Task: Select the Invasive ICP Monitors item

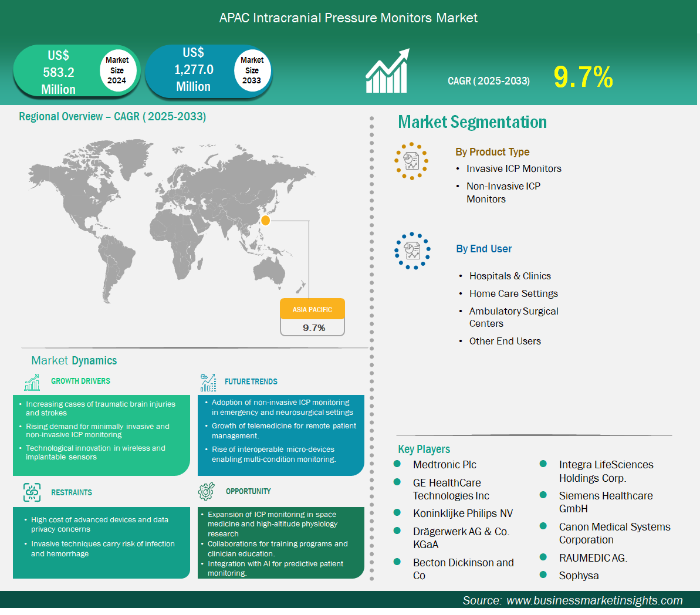Action: tap(513, 168)
